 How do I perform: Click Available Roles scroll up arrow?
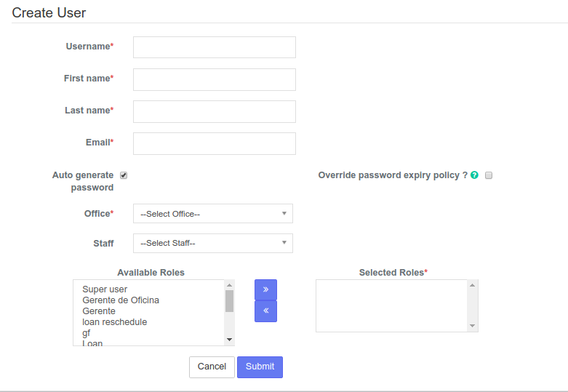click(x=229, y=285)
